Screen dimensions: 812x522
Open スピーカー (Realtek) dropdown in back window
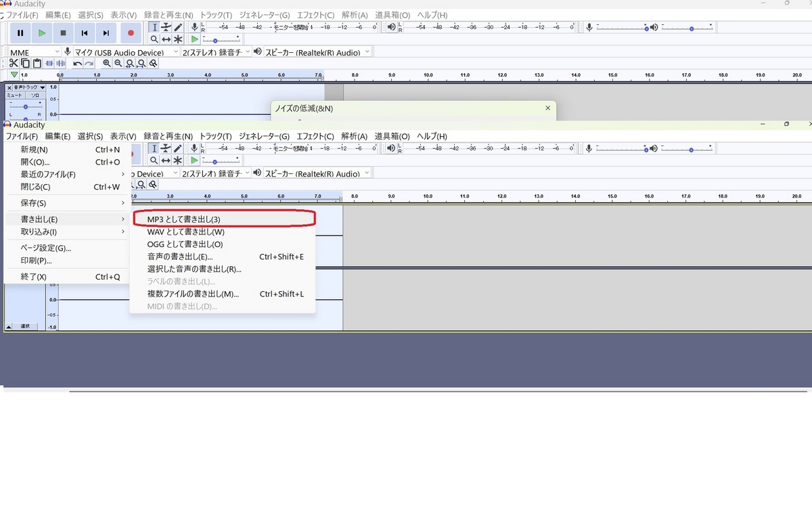[x=318, y=52]
